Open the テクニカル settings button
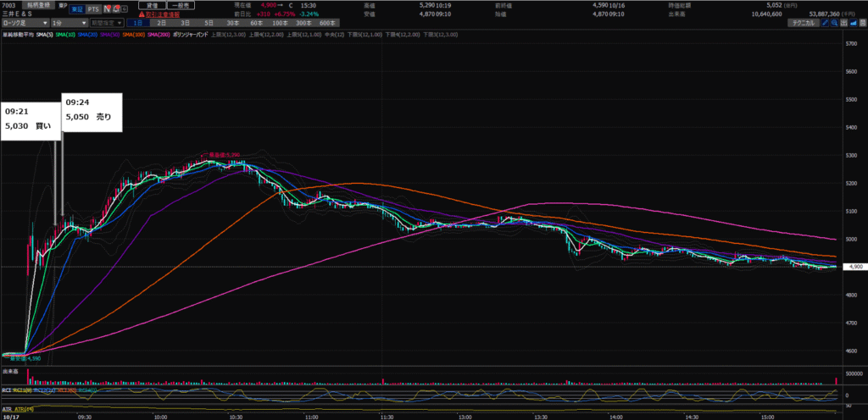 pos(802,24)
